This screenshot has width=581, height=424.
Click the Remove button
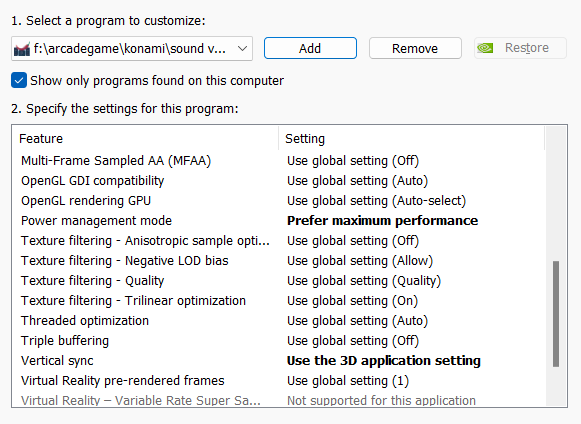coord(415,48)
